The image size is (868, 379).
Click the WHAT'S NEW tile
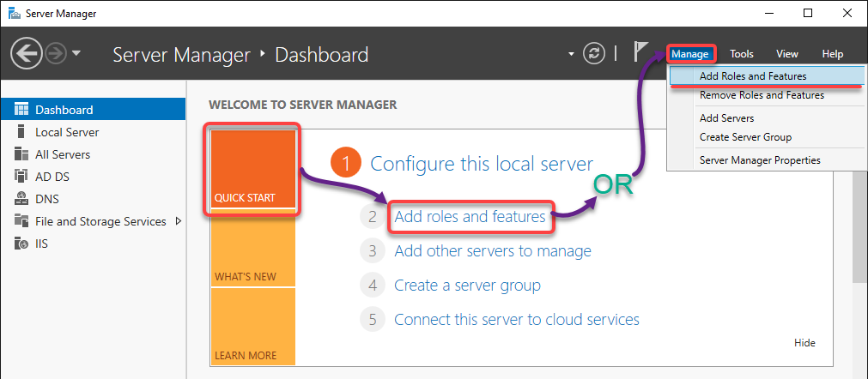click(x=253, y=250)
